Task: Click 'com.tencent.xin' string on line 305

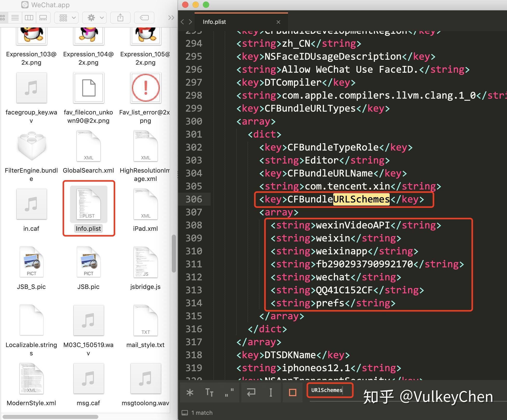Action: click(347, 186)
